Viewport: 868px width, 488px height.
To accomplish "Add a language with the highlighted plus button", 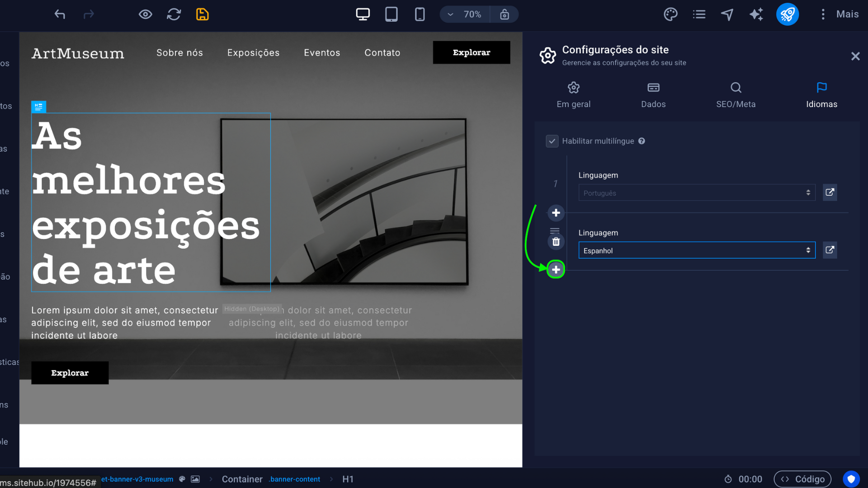I will point(556,270).
